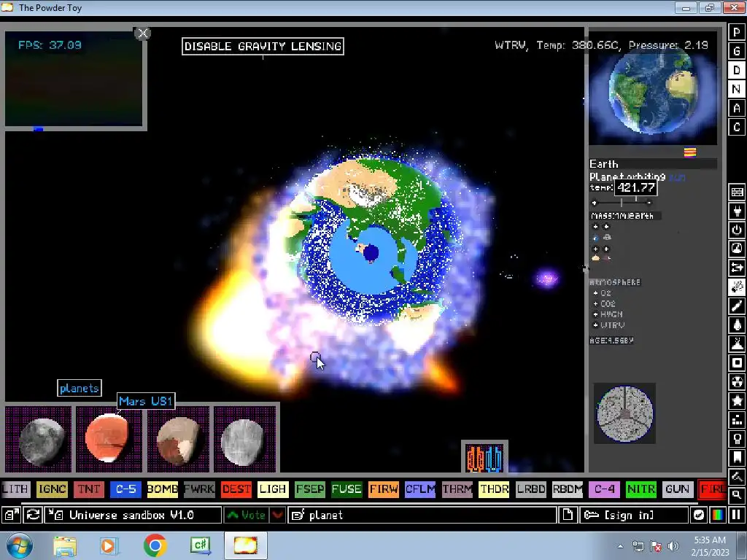Open the Radioactive category icon

click(737, 382)
